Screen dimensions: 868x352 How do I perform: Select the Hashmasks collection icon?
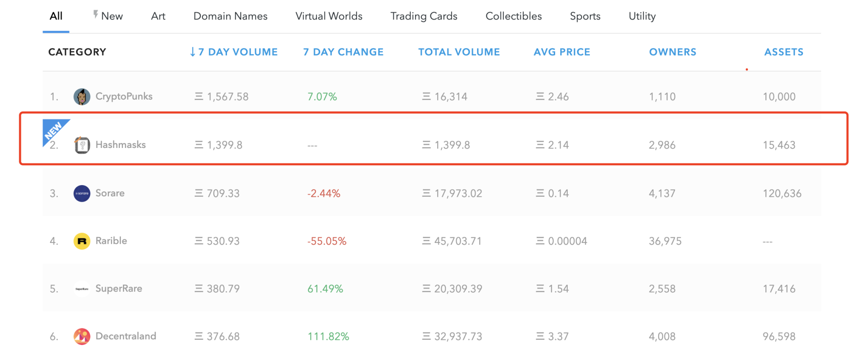(82, 145)
